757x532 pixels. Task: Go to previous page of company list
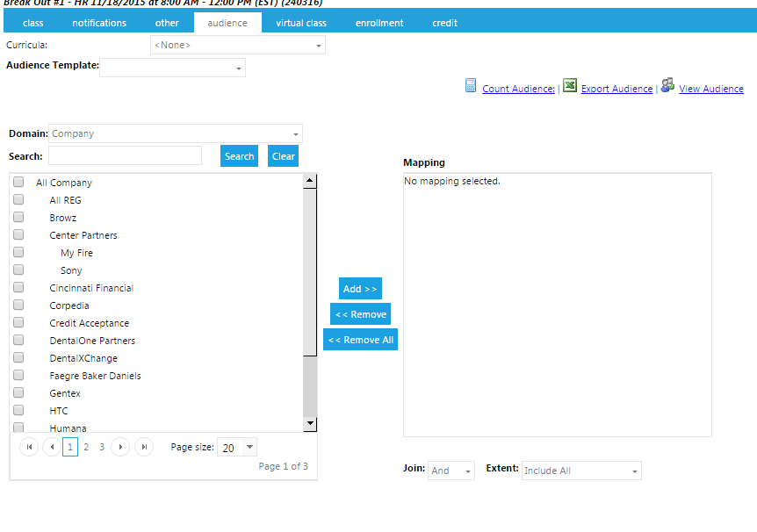52,447
